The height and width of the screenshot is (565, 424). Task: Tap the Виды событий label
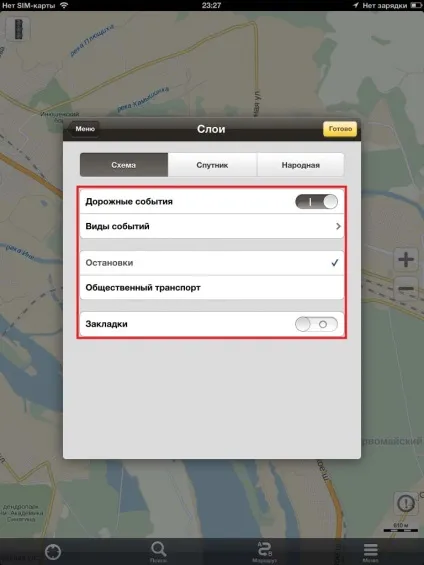coord(117,226)
